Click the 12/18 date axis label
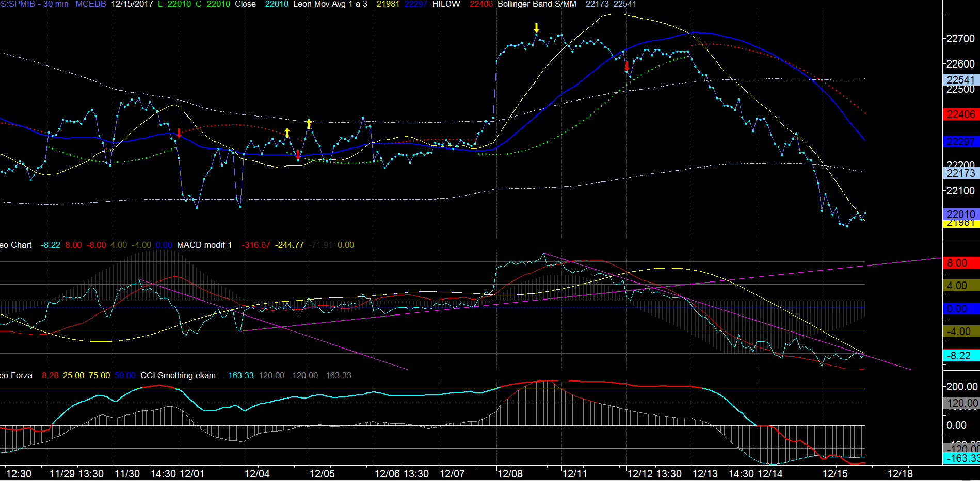 [x=900, y=474]
